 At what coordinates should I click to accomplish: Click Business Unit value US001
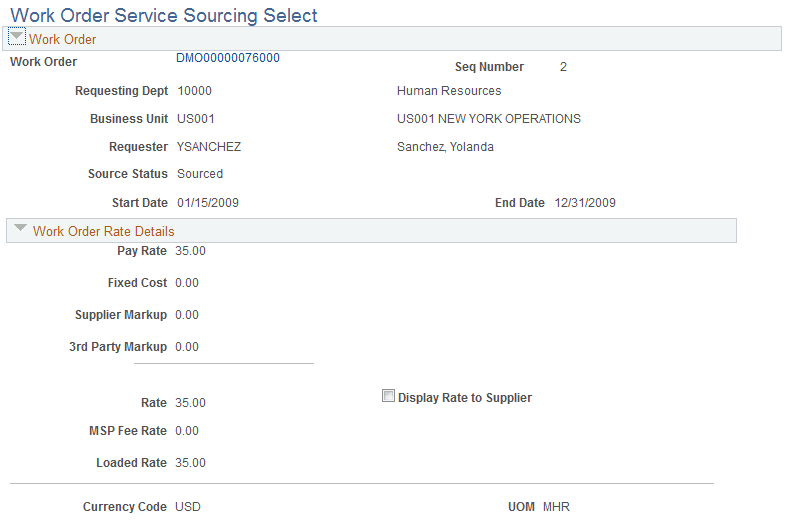(196, 119)
